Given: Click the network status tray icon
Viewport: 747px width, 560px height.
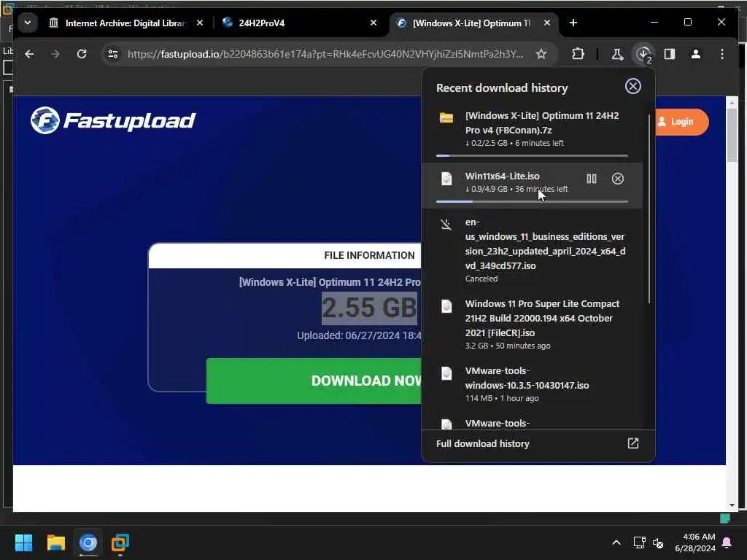Looking at the screenshot, I should coord(639,542).
